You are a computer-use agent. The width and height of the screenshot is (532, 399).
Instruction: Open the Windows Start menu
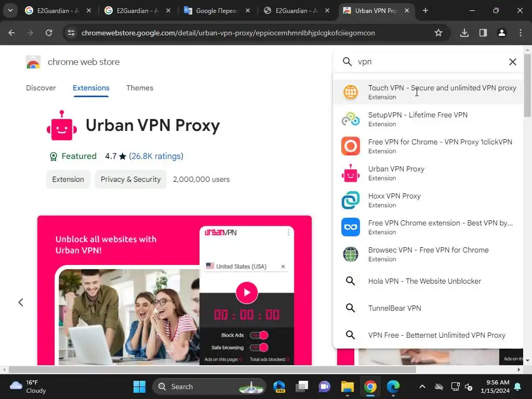[x=139, y=387]
